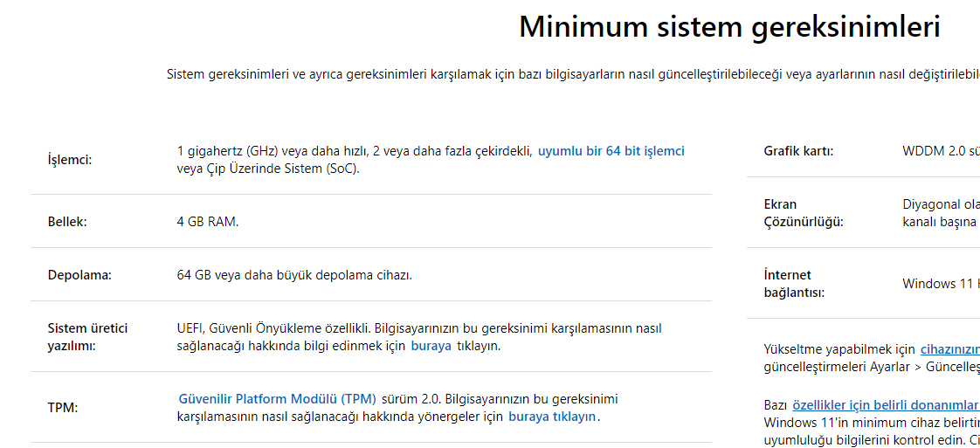Open the Güvenilir Platform Modülü (TPM) link
Image resolution: width=980 pixels, height=448 pixels.
pyautogui.click(x=277, y=399)
